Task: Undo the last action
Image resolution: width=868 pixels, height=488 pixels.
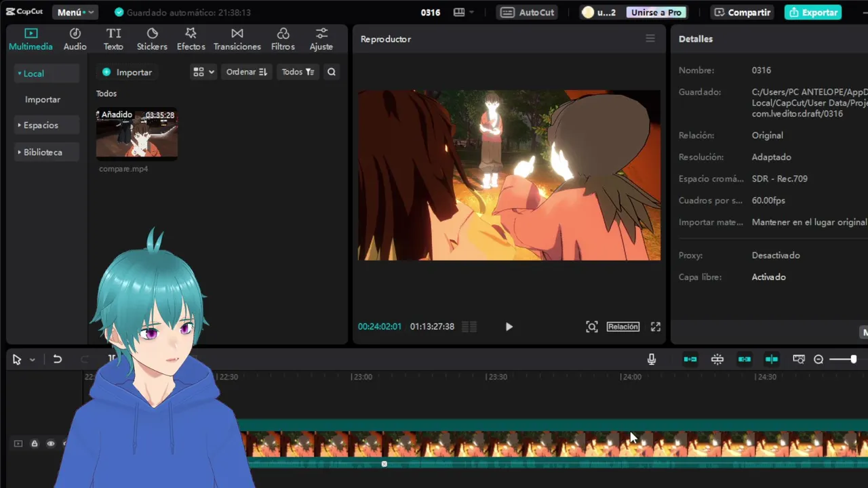Action: tap(58, 359)
